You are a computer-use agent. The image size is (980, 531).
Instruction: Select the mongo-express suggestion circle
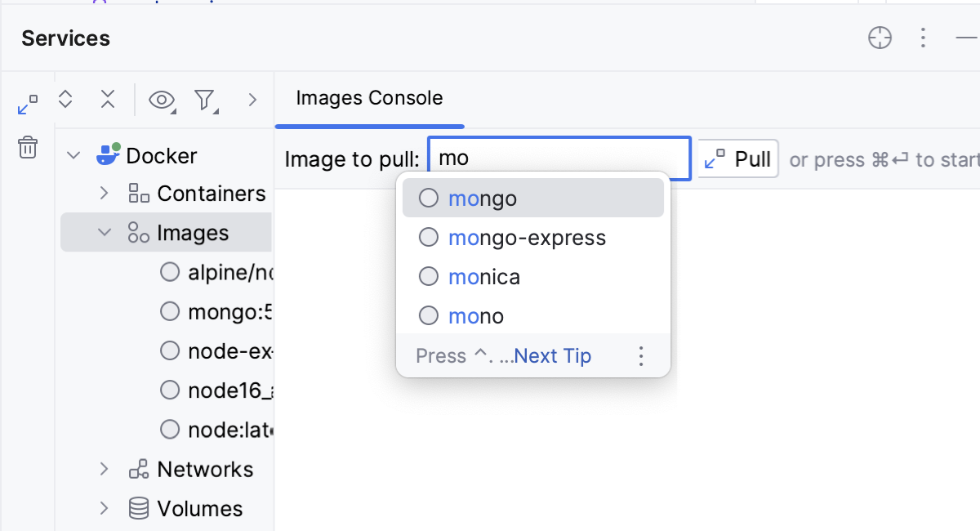[x=429, y=236]
